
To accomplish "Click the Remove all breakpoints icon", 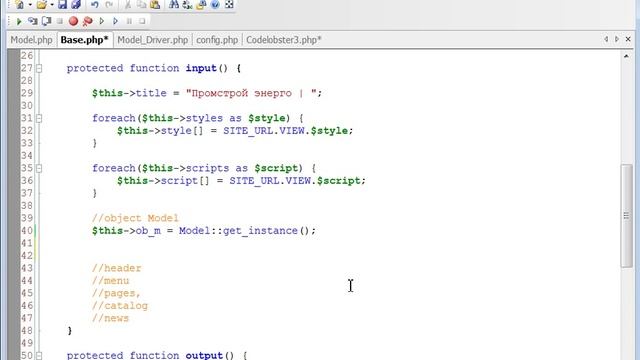I will pos(87,21).
